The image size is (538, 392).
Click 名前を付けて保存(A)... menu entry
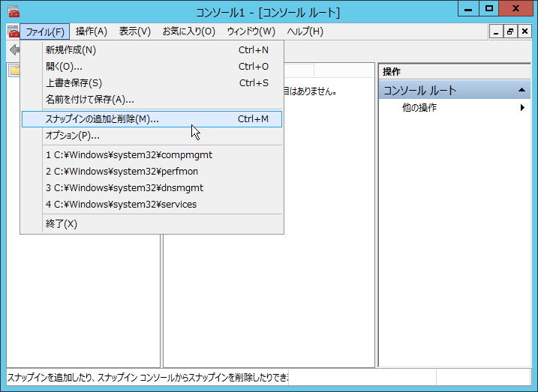point(90,100)
